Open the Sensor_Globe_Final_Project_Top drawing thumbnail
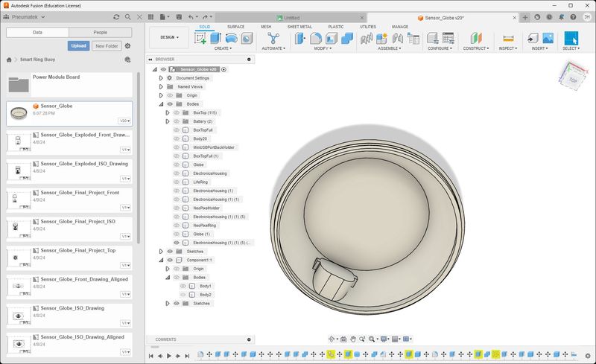Viewport: 596px width, 364px height. (x=16, y=257)
